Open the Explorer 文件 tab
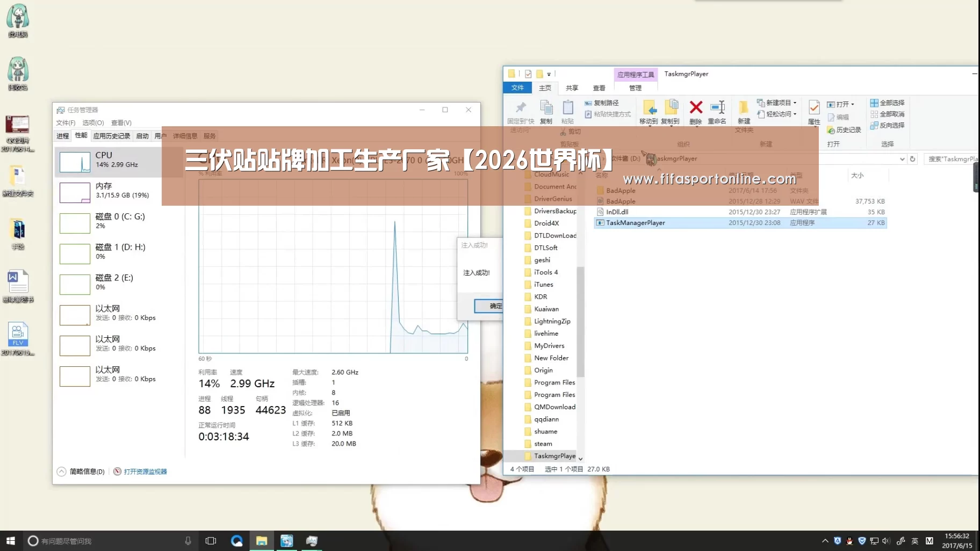Screen dimensions: 980x551 [517, 88]
